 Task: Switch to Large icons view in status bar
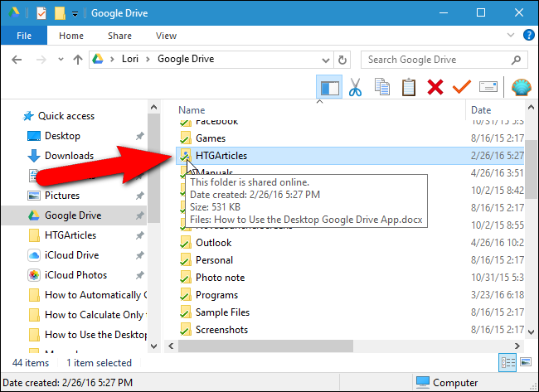tap(526, 362)
